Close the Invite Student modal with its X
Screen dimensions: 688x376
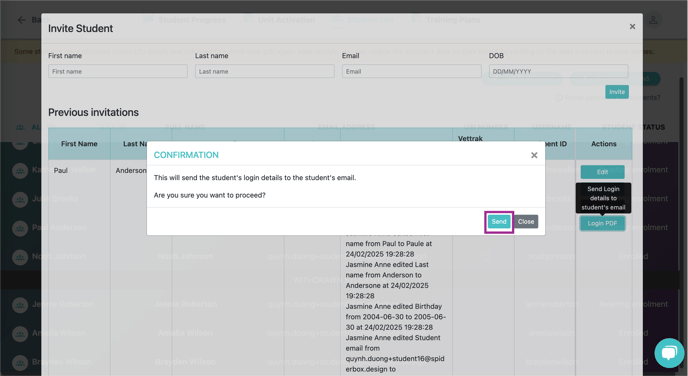(x=632, y=27)
